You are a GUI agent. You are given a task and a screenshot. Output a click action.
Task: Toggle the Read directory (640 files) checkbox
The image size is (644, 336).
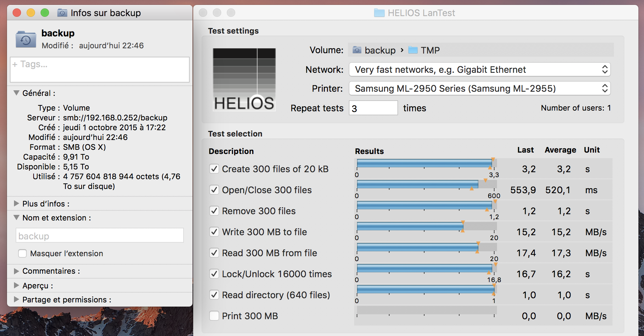[214, 295]
